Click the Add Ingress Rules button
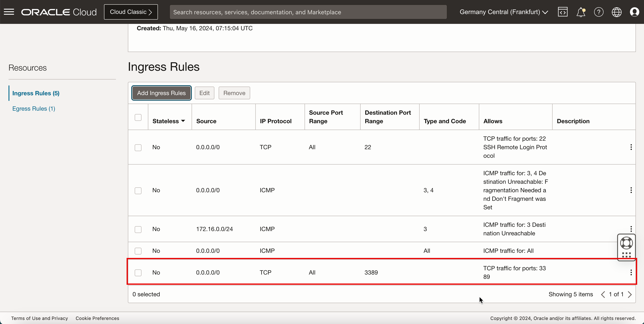 point(161,93)
